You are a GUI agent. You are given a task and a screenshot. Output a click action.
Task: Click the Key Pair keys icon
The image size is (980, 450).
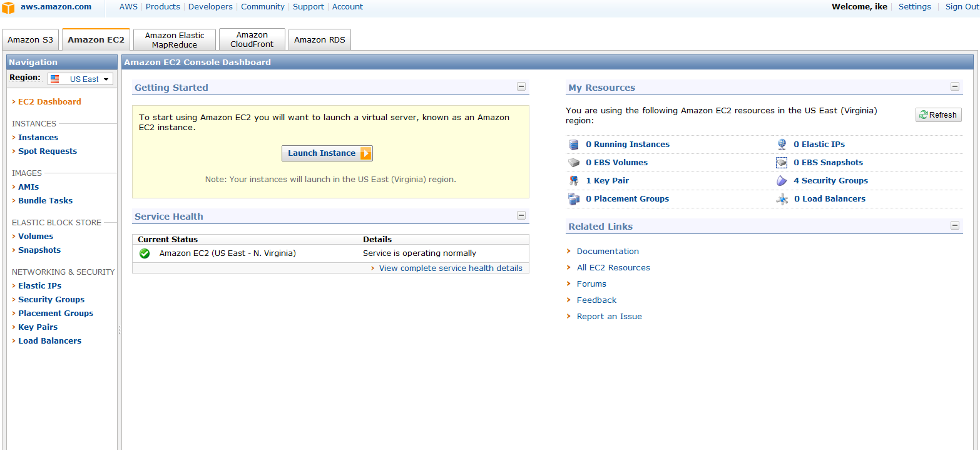(574, 181)
